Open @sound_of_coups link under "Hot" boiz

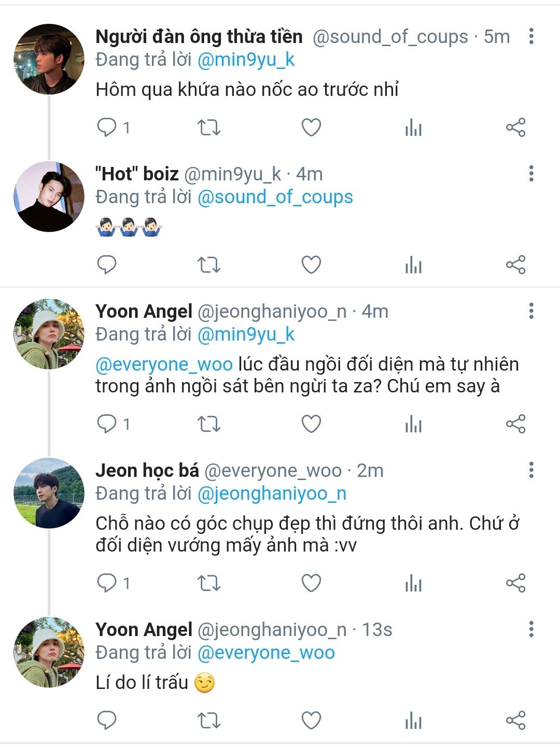[x=275, y=197]
